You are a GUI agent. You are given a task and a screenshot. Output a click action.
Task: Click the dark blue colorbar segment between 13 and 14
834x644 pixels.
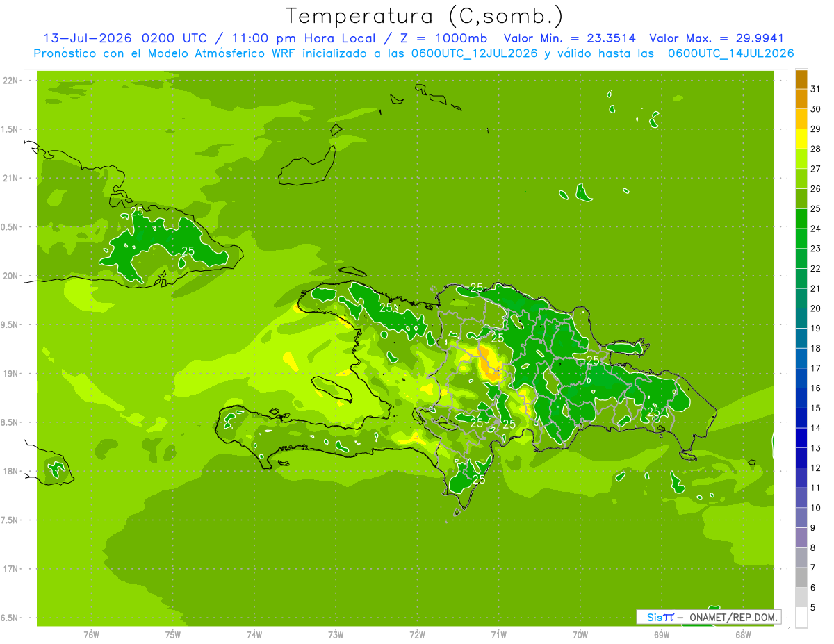click(x=801, y=438)
